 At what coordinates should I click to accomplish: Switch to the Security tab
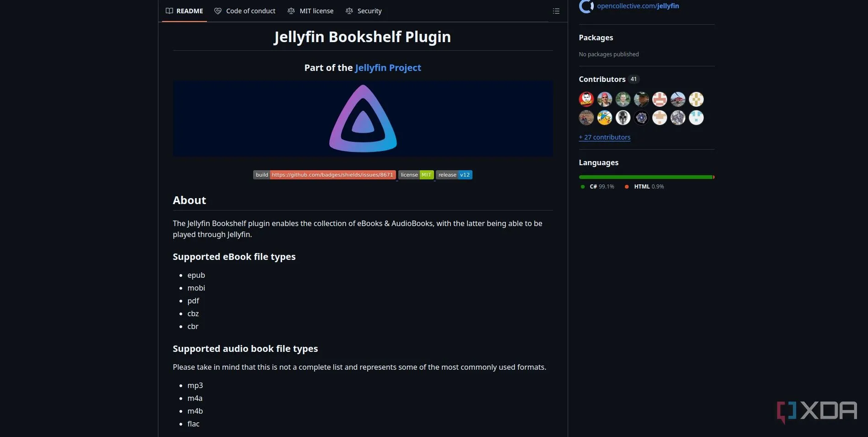coord(363,11)
